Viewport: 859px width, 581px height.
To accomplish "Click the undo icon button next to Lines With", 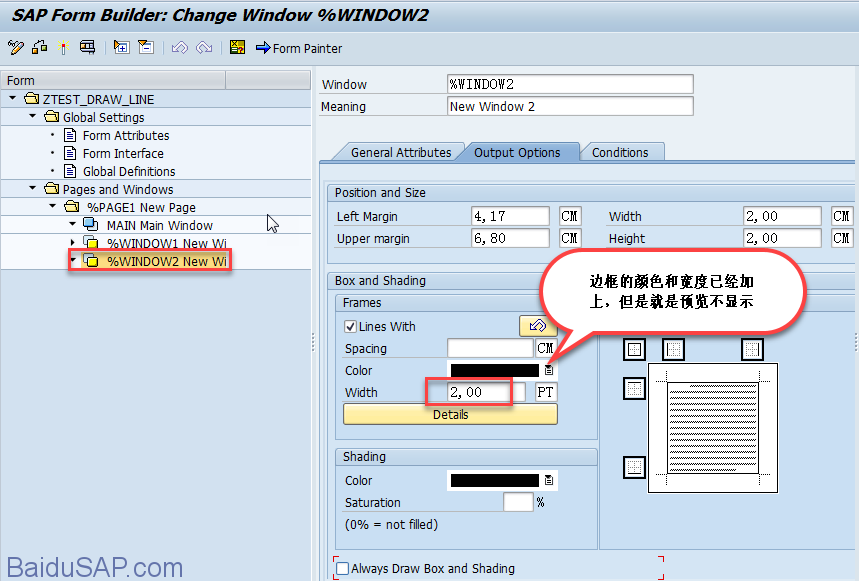I will 537,326.
